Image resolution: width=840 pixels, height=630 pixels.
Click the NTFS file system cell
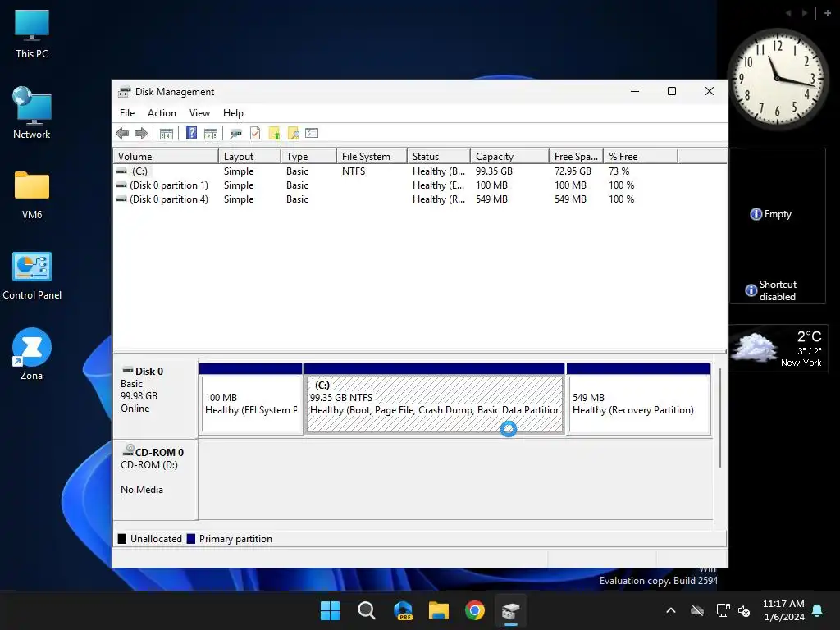[354, 171]
